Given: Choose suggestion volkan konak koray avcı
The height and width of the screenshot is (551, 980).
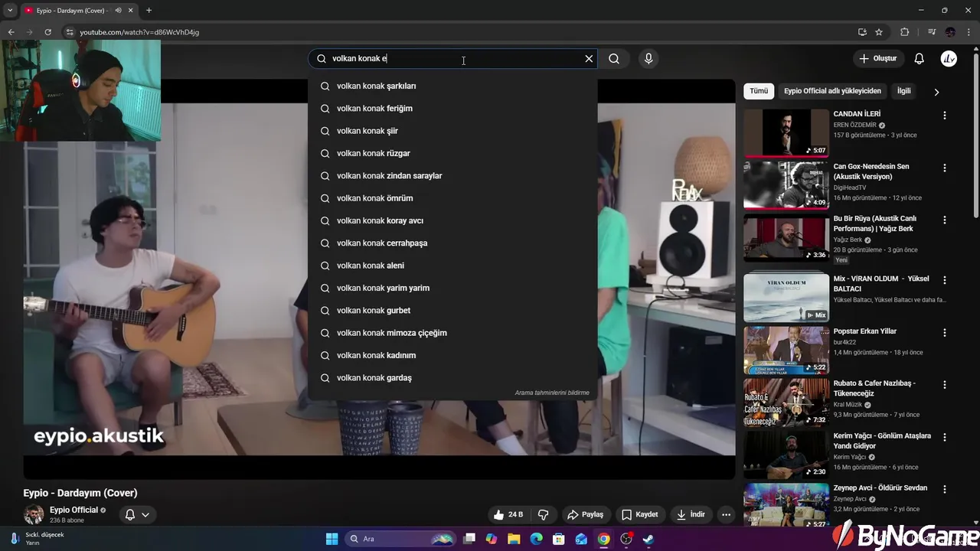Looking at the screenshot, I should [x=452, y=220].
